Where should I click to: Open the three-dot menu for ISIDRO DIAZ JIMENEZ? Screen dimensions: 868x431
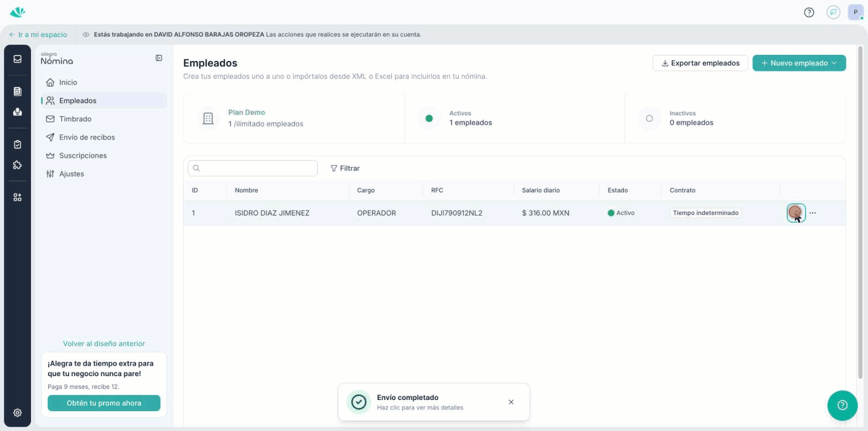pyautogui.click(x=813, y=213)
